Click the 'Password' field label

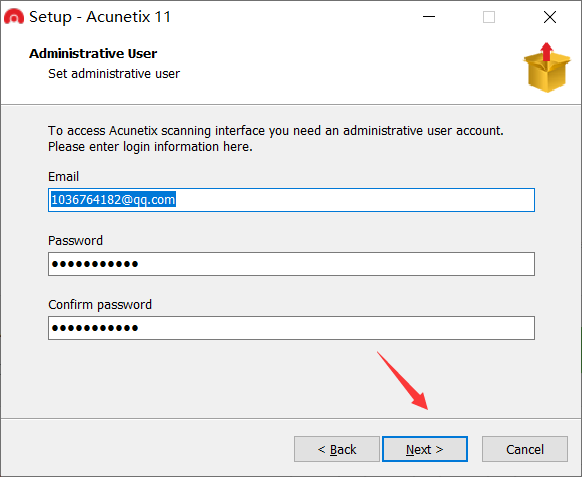pyautogui.click(x=75, y=241)
